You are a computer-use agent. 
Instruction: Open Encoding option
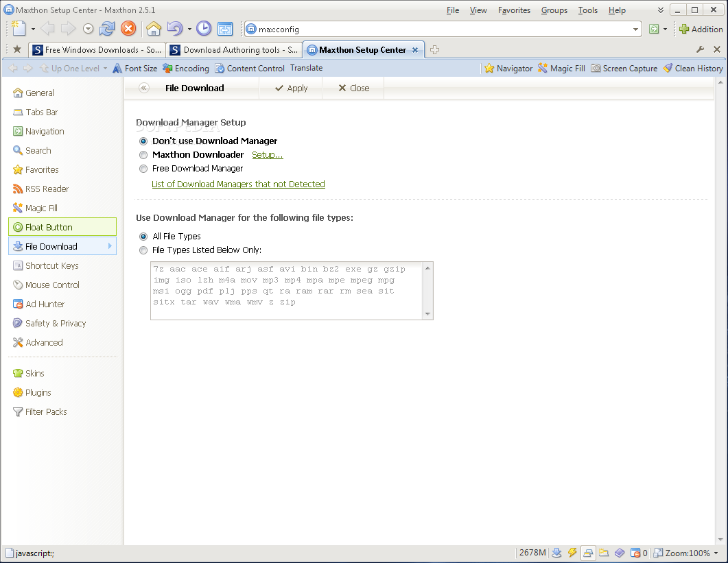coord(186,68)
